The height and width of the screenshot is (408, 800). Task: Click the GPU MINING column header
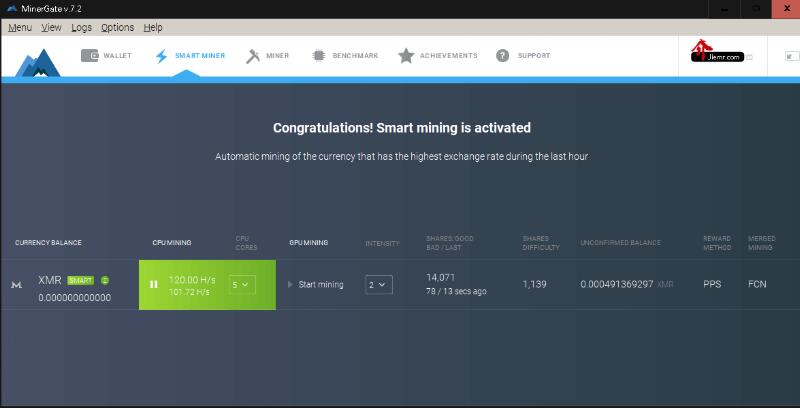(x=309, y=243)
